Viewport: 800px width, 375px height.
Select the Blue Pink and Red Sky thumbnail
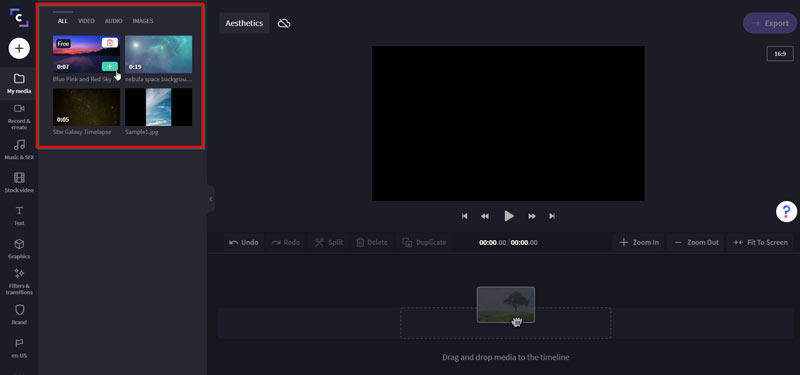click(86, 54)
